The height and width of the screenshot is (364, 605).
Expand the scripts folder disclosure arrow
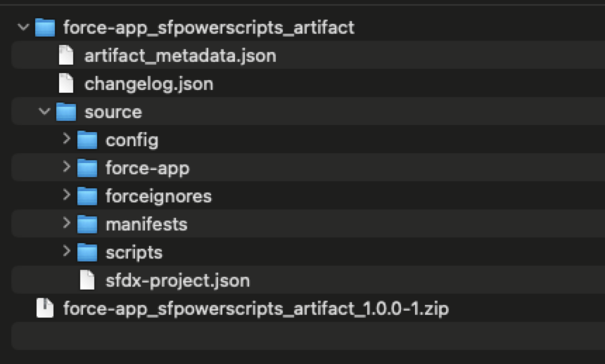66,252
